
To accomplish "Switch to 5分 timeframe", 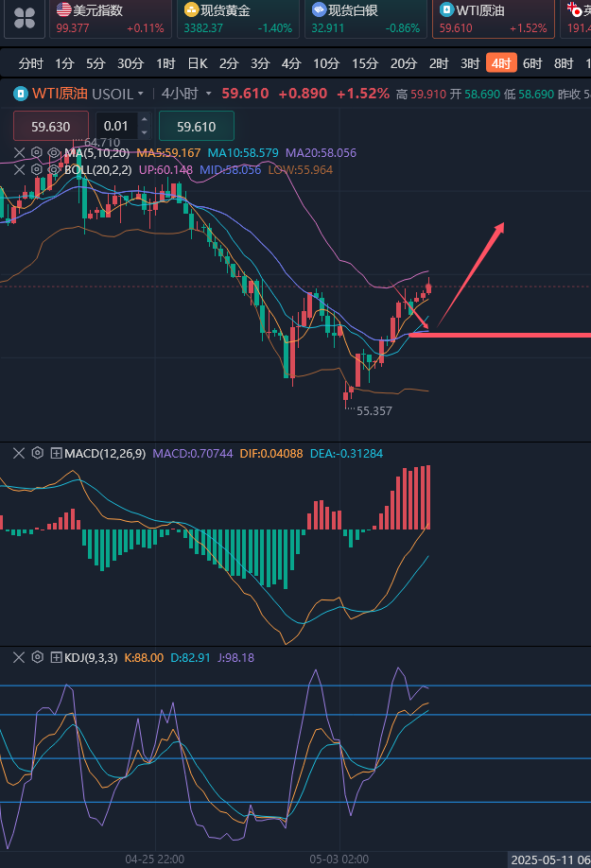I will tap(96, 63).
